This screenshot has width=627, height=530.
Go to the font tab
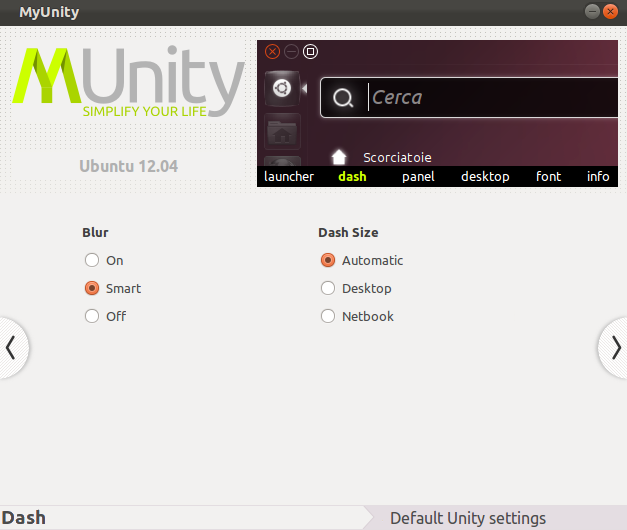point(548,176)
